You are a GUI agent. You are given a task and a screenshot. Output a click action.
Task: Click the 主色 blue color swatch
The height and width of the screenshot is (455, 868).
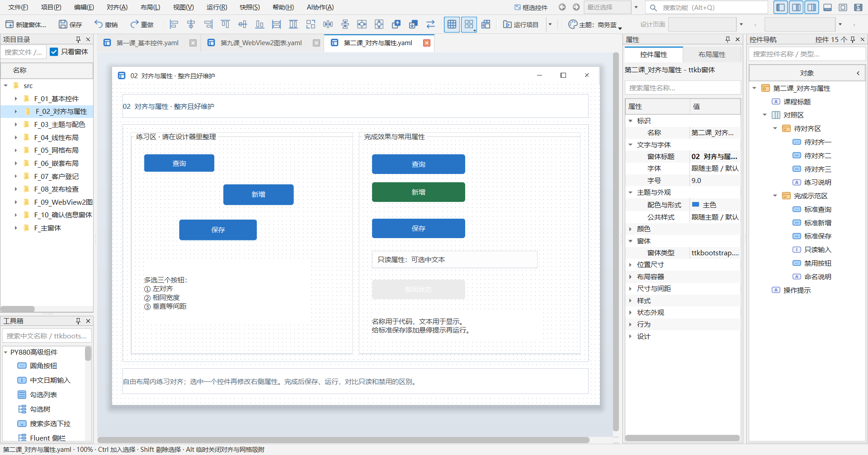click(x=696, y=205)
